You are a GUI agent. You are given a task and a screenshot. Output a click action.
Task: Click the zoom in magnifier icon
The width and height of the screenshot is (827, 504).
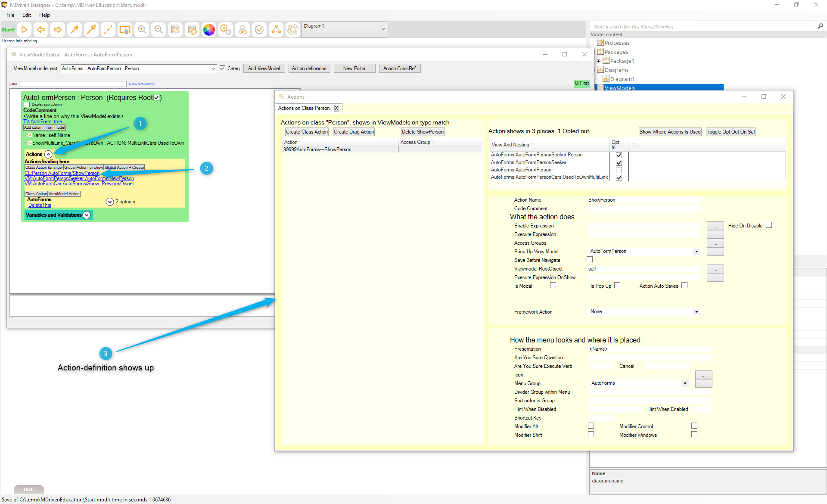pyautogui.click(x=142, y=30)
